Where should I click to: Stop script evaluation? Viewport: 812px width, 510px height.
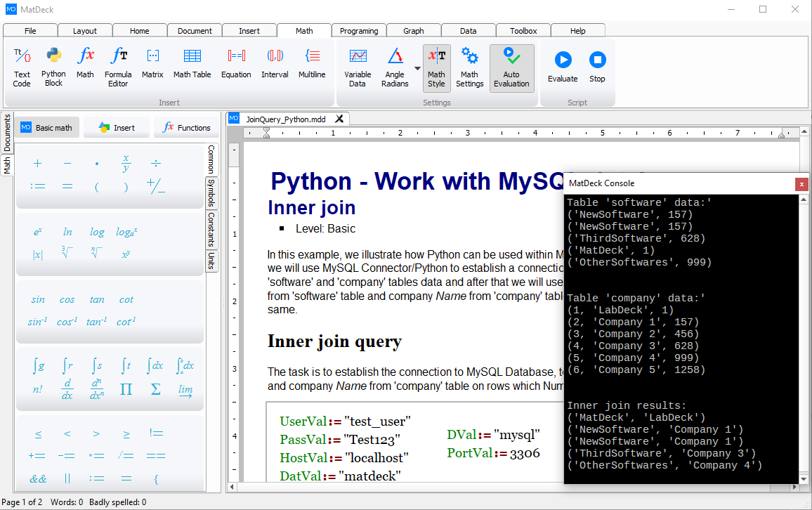coord(597,66)
